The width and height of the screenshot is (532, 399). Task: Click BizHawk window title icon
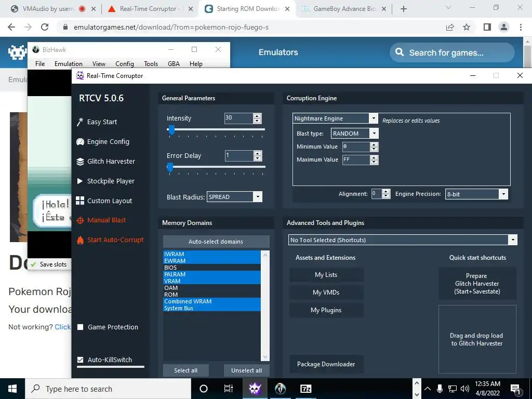(36, 49)
